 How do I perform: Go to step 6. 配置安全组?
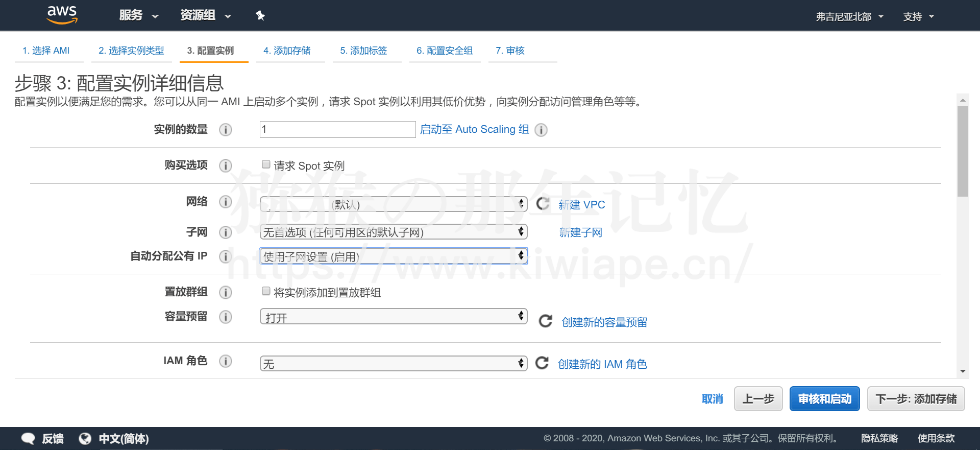445,51
